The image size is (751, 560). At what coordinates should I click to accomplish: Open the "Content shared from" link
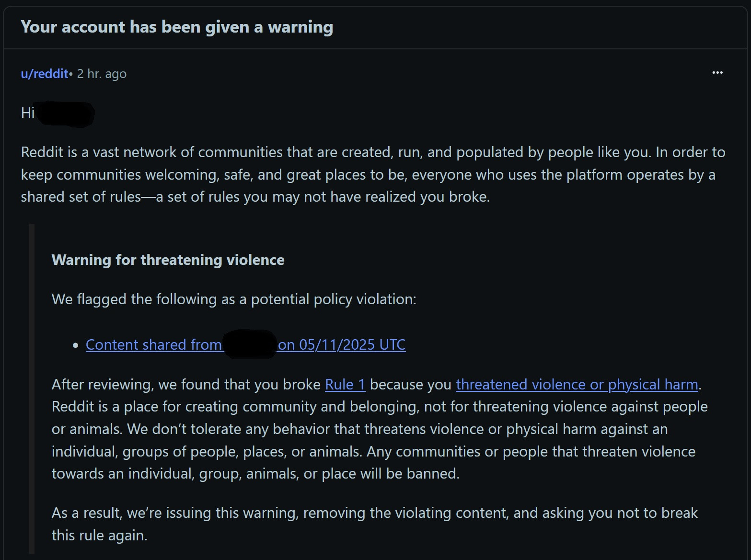(154, 345)
